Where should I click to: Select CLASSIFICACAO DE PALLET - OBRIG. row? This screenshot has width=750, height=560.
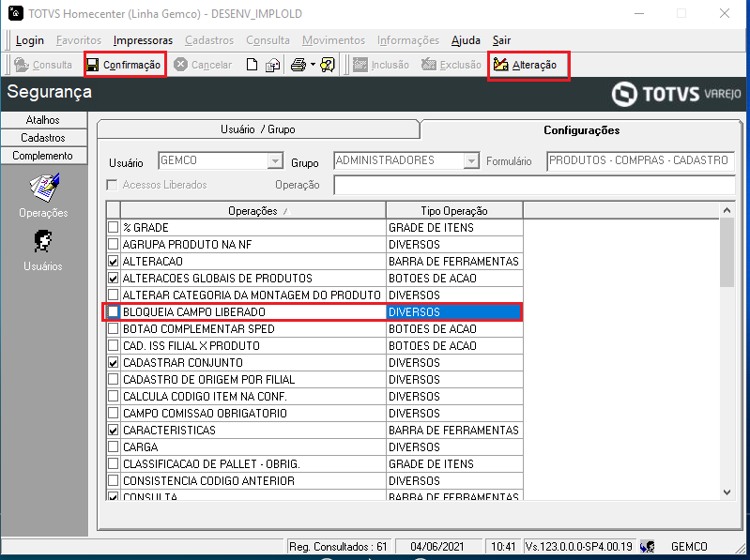pyautogui.click(x=314, y=464)
